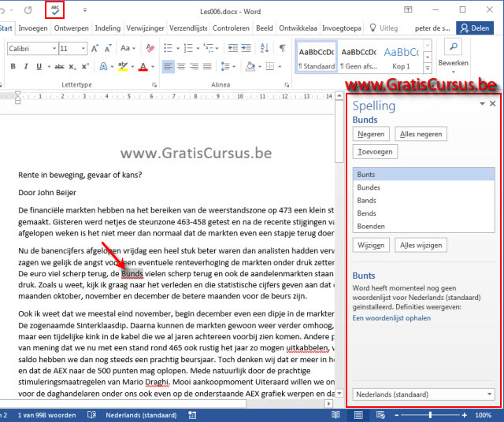Center align text
This screenshot has width=504, height=422.
(x=181, y=67)
